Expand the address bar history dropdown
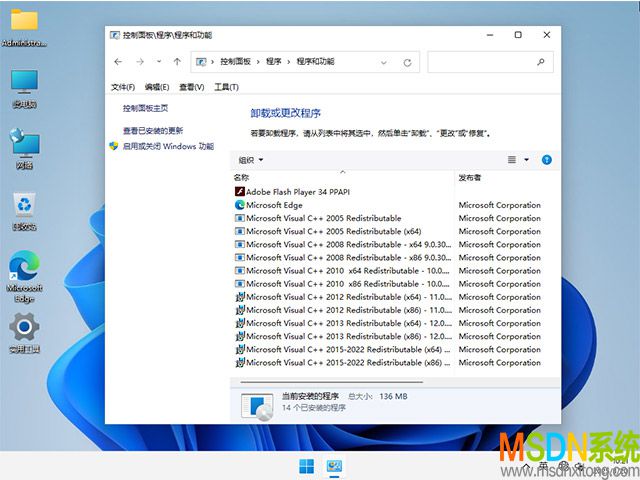640x480 pixels. [x=384, y=62]
